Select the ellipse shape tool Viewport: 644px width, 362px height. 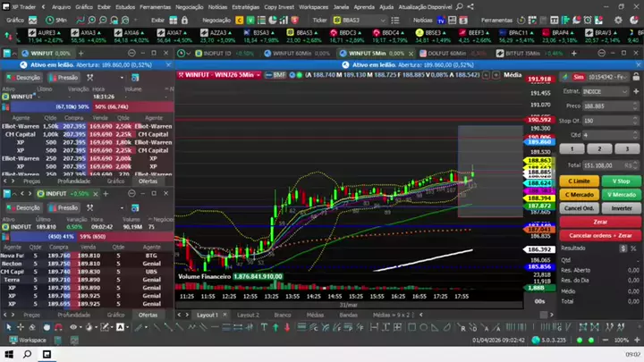pyautogui.click(x=423, y=327)
